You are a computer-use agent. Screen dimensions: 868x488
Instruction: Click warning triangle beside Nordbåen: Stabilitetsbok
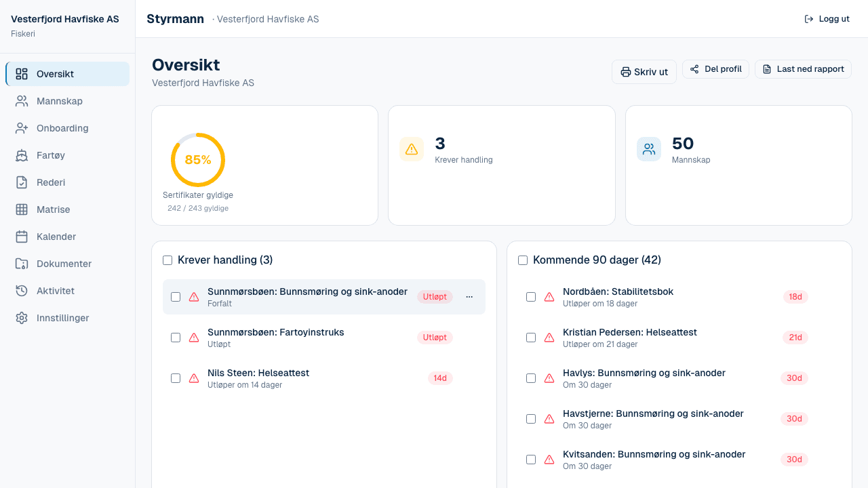(x=549, y=297)
